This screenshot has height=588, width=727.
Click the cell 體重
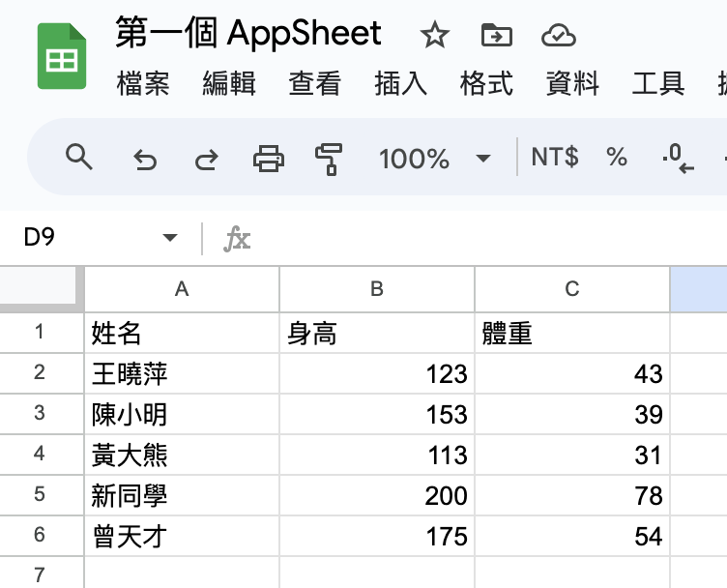tap(572, 333)
